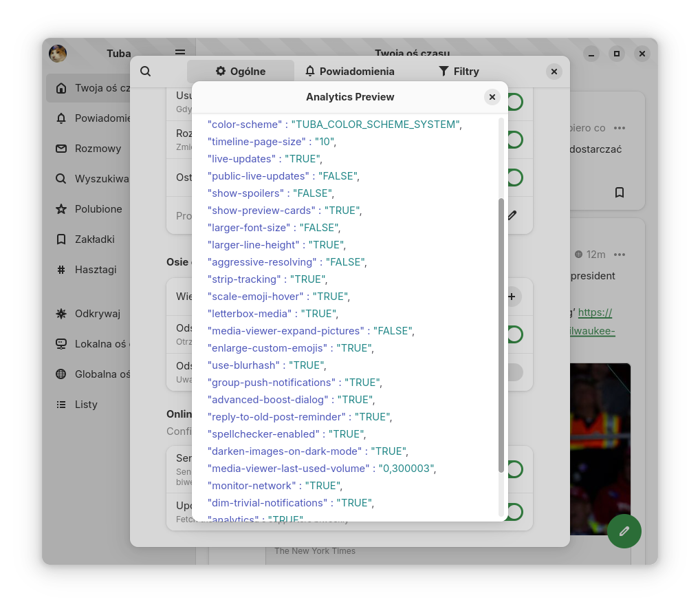Open the three-dot menu on the 12m post
Viewport: 700px width, 611px height.
pyautogui.click(x=620, y=255)
